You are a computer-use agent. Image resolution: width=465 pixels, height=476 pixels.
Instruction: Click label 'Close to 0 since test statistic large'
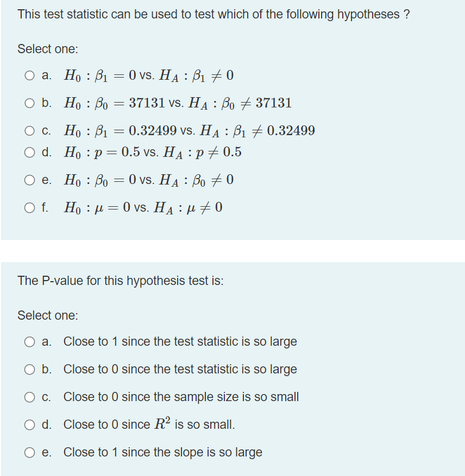tap(179, 370)
